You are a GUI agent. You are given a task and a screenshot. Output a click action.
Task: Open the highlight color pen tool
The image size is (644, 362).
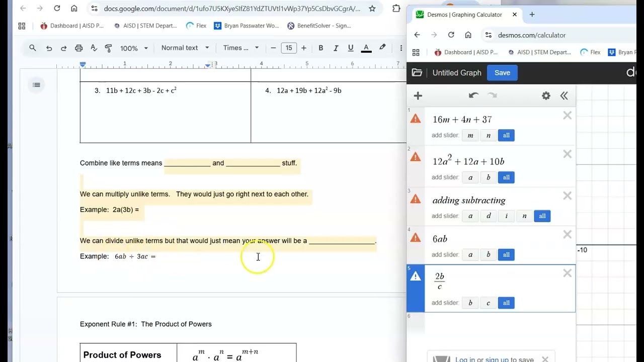click(x=382, y=48)
